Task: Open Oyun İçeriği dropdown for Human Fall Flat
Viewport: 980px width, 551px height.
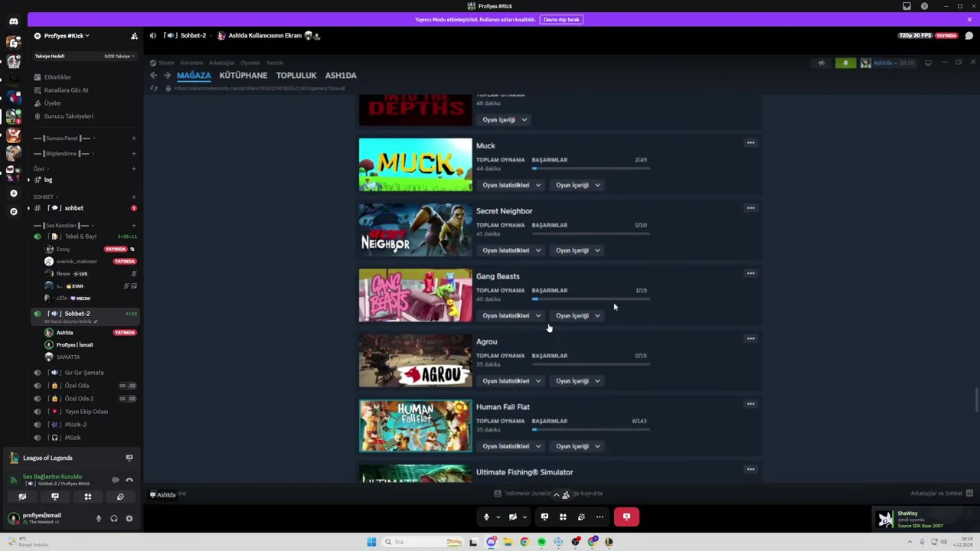Action: [578, 446]
